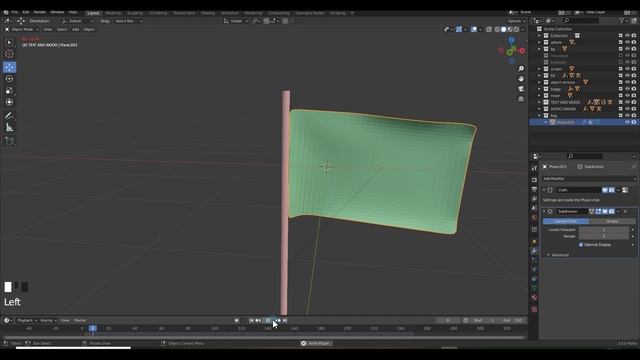Open the Render properties tab
Viewport: 640px width, 360px height.
pyautogui.click(x=534, y=180)
